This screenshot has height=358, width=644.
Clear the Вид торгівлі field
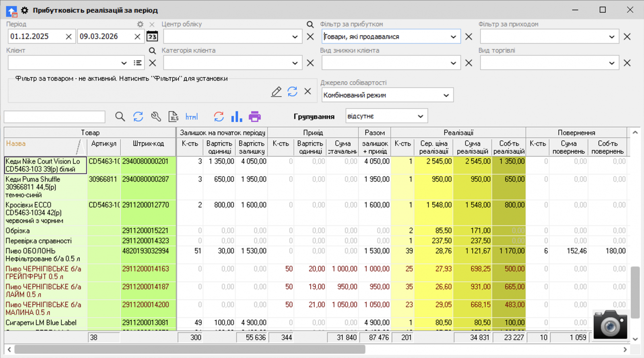click(x=627, y=63)
